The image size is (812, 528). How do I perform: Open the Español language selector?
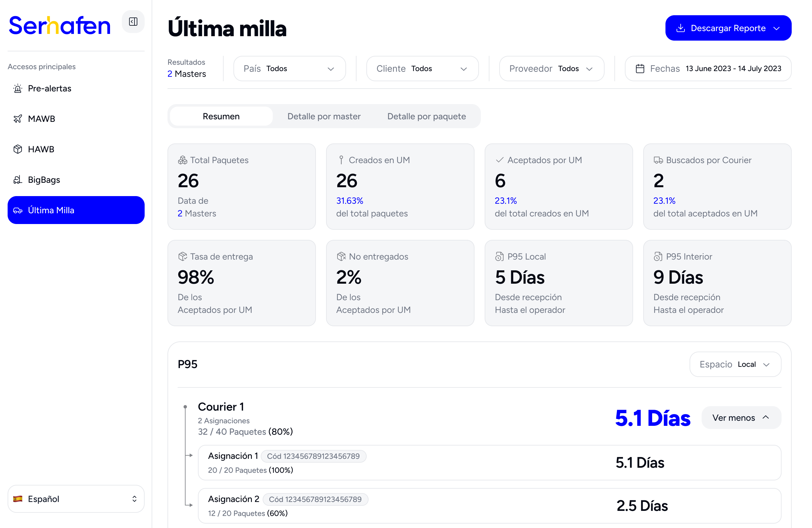pyautogui.click(x=76, y=498)
